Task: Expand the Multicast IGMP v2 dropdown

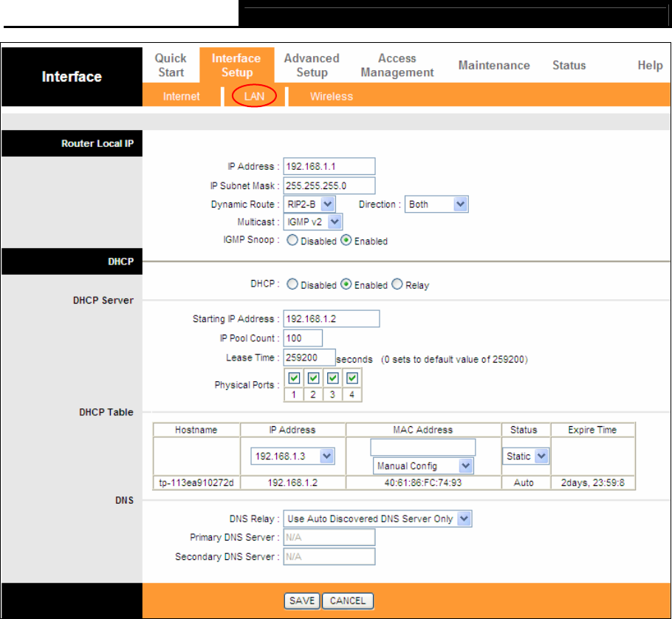Action: click(x=313, y=222)
